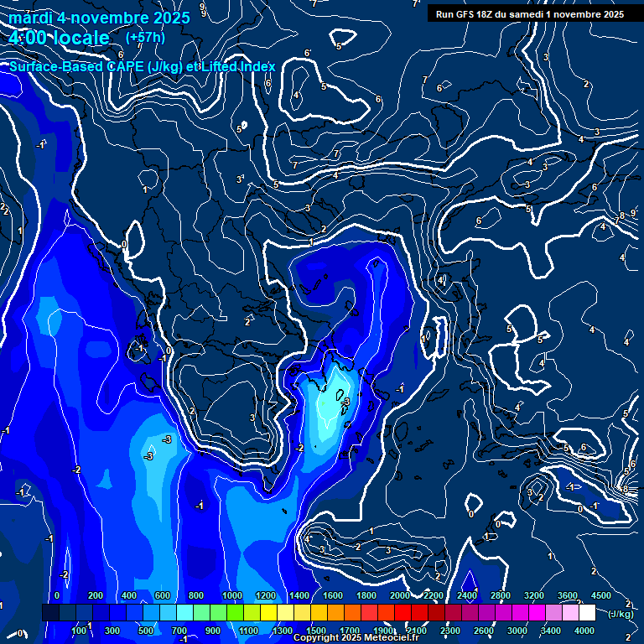Click the 4500 value on the legend scale
This screenshot has height=644, width=644.
coord(600,595)
